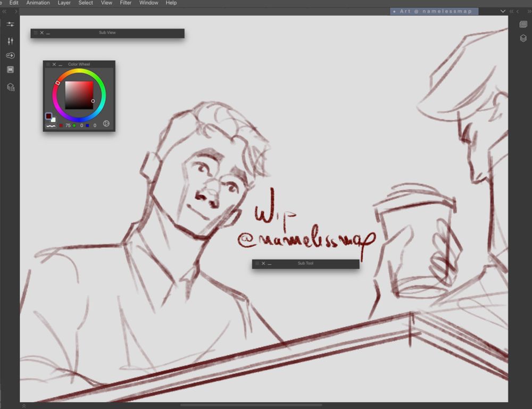Collapse left dock with double chevron
Viewport: 532px width, 409px height.
point(4,11)
